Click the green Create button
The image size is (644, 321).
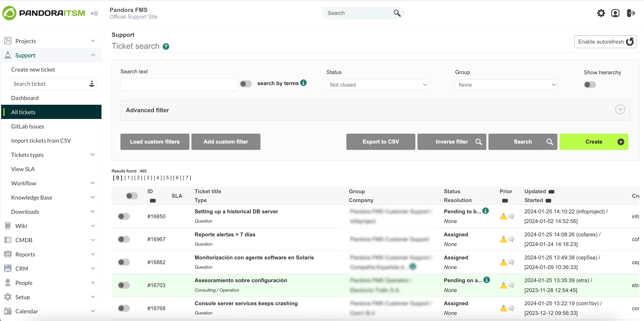point(593,142)
